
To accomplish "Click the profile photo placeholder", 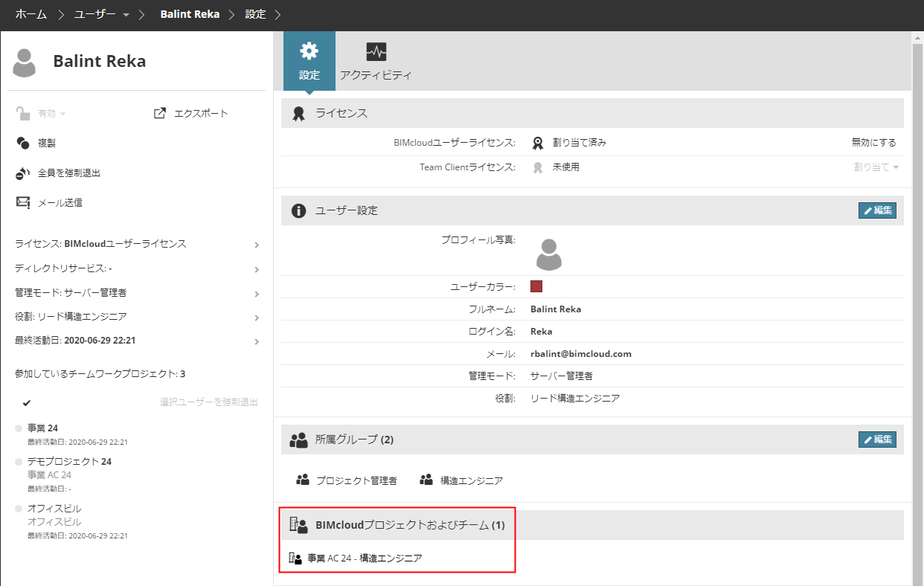I will [549, 254].
